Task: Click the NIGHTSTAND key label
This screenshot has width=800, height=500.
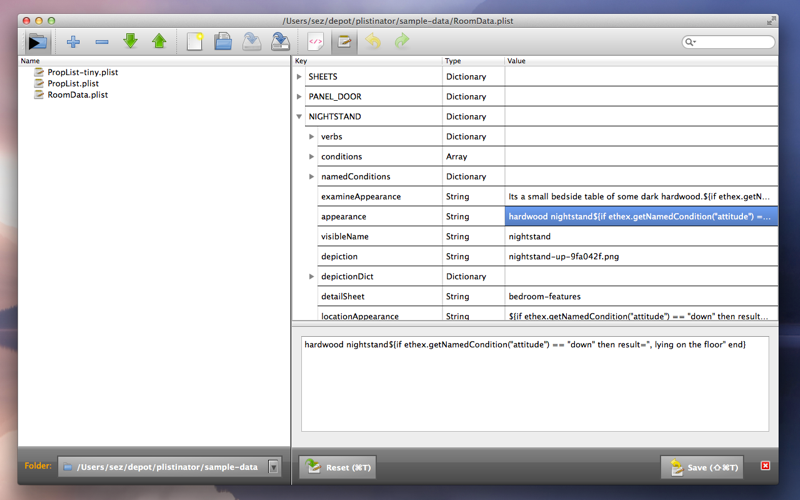Action: click(335, 116)
